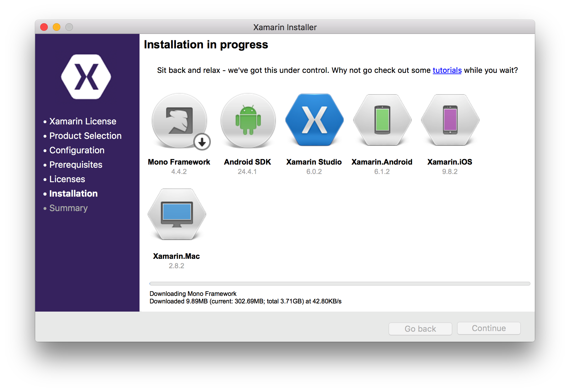Image resolution: width=570 pixels, height=392 pixels.
Task: Click the Mono Framework icon
Action: (x=179, y=120)
